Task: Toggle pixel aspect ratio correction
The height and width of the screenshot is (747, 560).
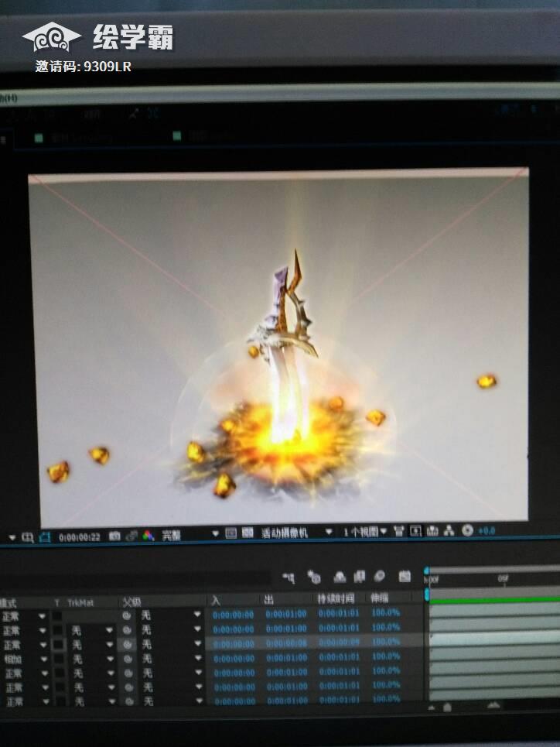Action: 399,531
